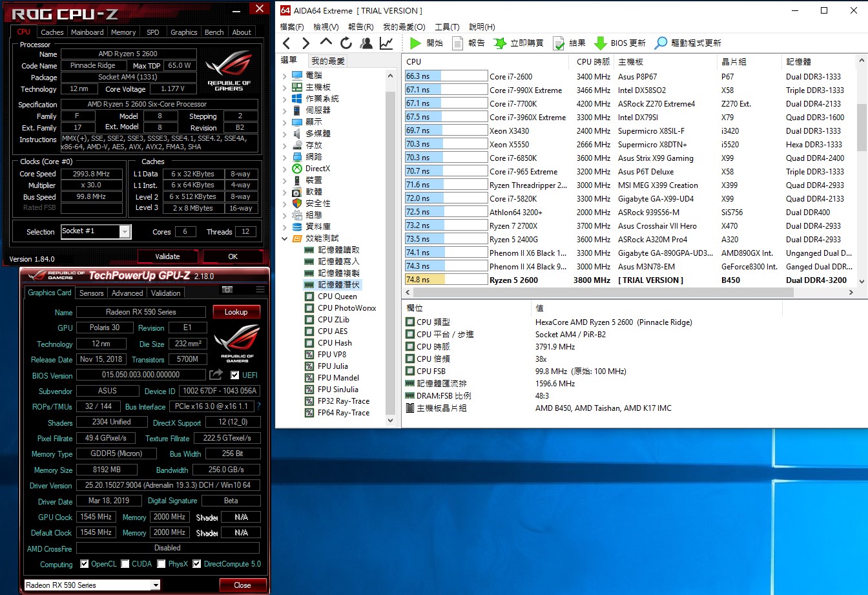Expand the 網路 tree node
868x595 pixels.
click(x=284, y=157)
